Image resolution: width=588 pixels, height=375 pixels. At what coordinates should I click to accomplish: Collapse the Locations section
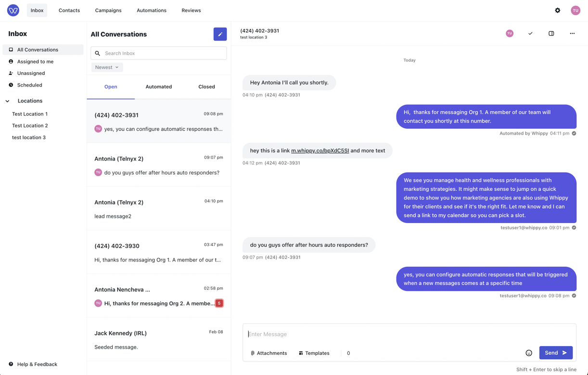[7, 101]
